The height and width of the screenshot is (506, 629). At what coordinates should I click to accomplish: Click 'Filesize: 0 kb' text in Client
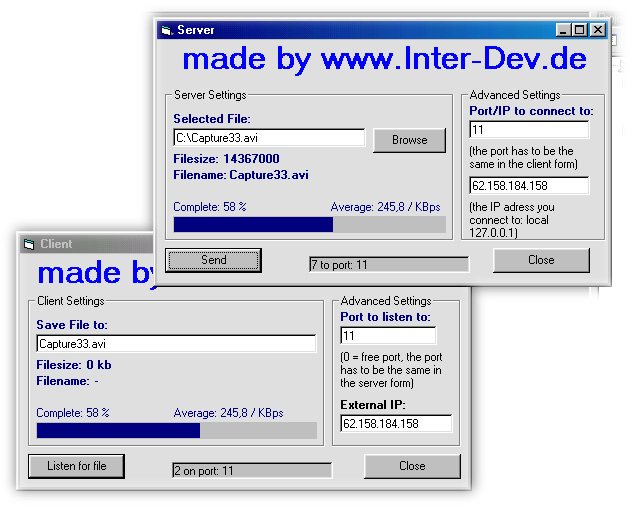pos(74,365)
